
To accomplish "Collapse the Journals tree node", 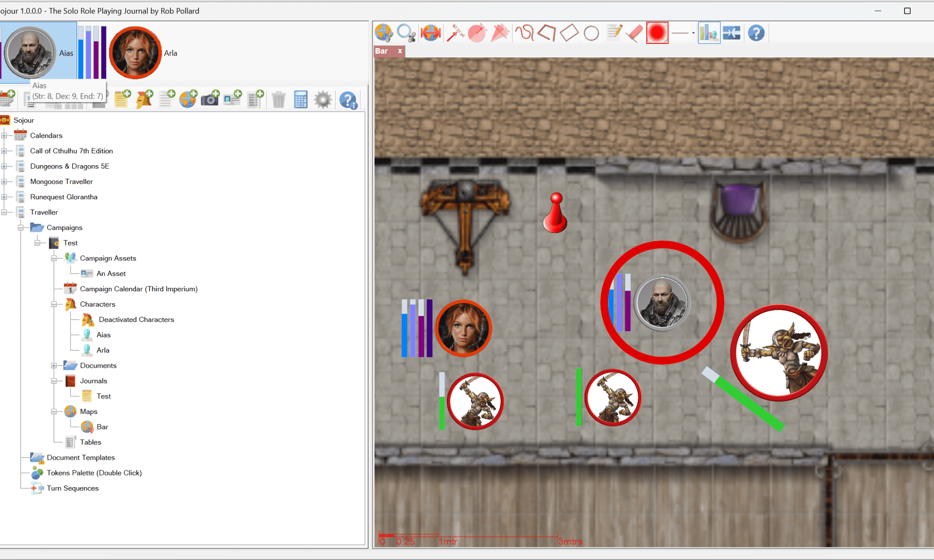I will tap(54, 381).
